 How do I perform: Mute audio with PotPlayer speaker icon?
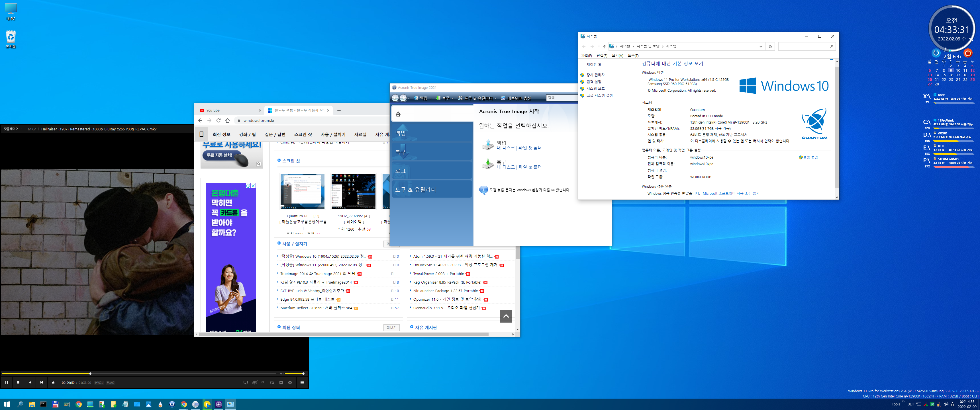(x=282, y=374)
